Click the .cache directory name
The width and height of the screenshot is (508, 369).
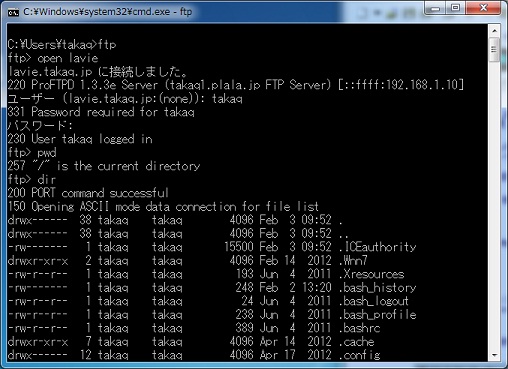(356, 342)
